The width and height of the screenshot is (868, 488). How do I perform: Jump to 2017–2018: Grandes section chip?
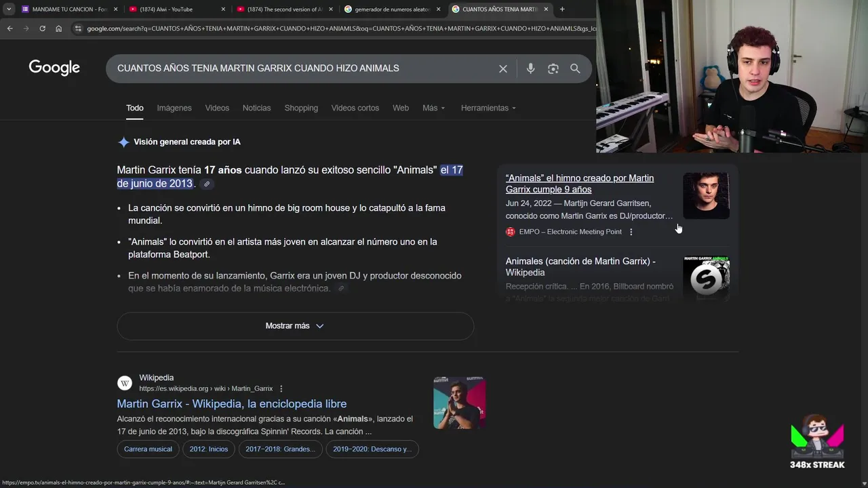pos(280,449)
